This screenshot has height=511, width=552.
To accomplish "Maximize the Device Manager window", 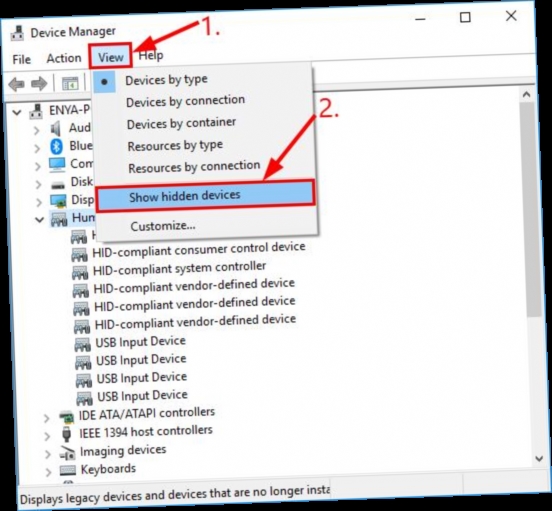I will (465, 17).
